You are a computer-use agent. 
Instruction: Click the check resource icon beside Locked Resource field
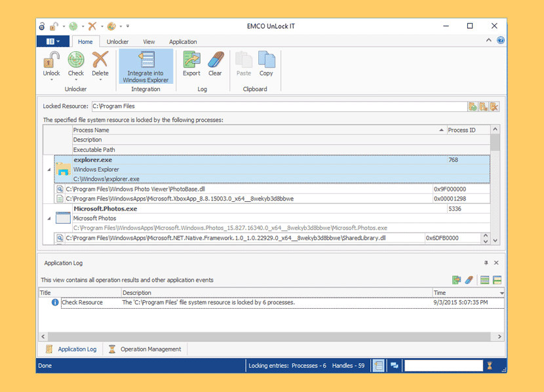[x=473, y=106]
